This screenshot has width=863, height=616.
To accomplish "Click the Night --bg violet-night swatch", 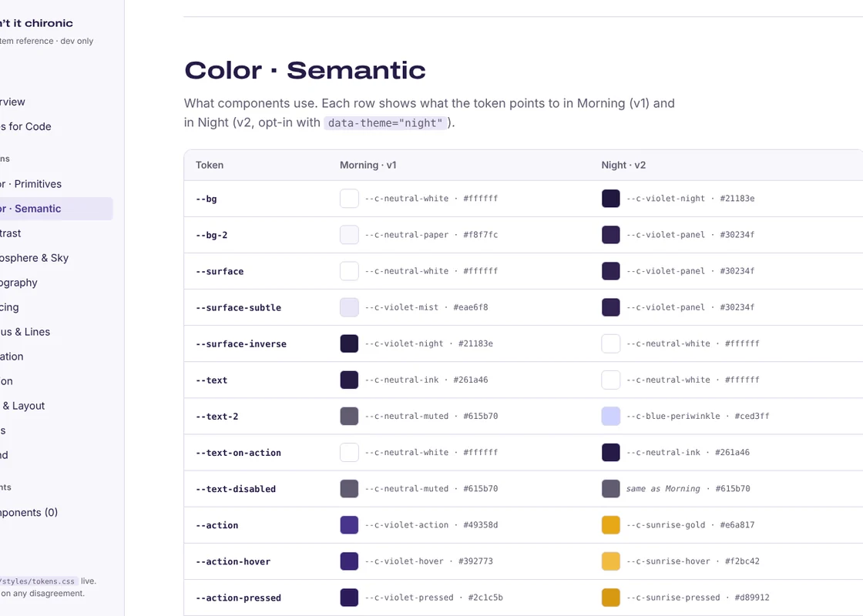I will (x=610, y=199).
